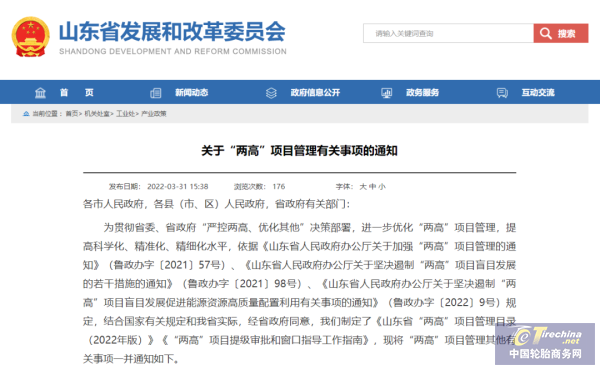Click the national emblem logo

click(31, 37)
